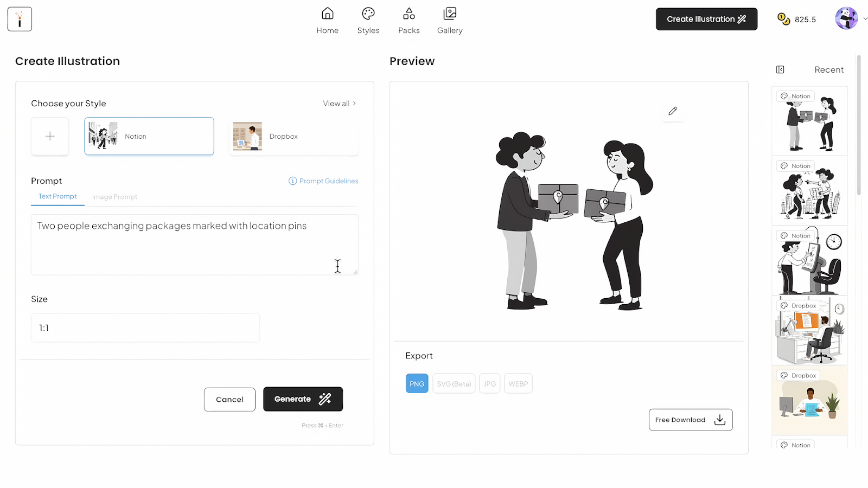Click the Generate button
868x488 pixels.
pos(303,399)
